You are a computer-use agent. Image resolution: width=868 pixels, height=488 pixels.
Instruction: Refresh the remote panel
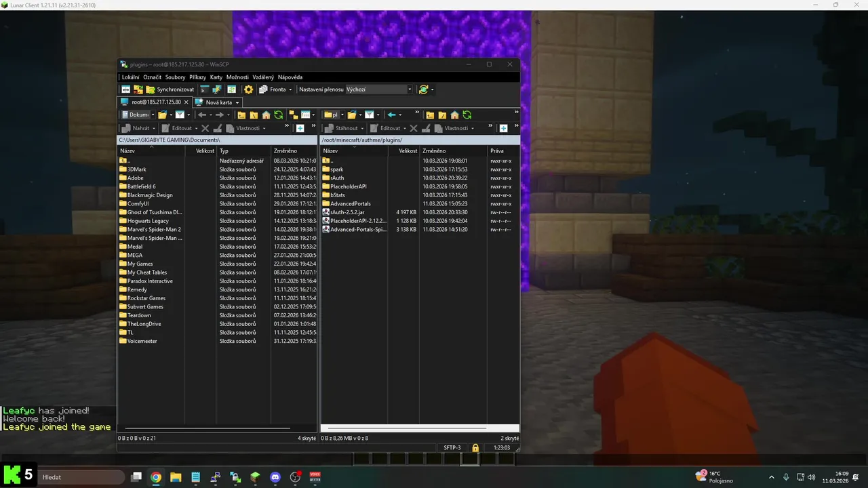pyautogui.click(x=467, y=115)
